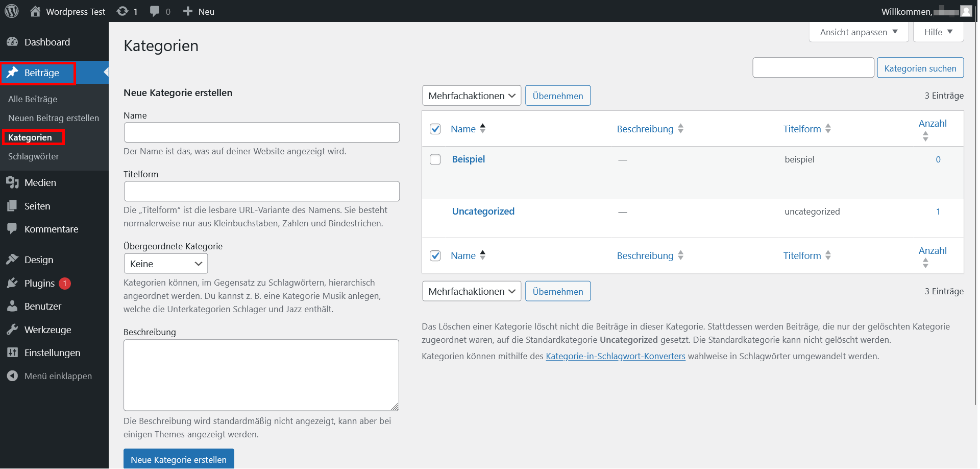Click the Benutzer menu label
This screenshot has width=980, height=469.
(x=43, y=306)
